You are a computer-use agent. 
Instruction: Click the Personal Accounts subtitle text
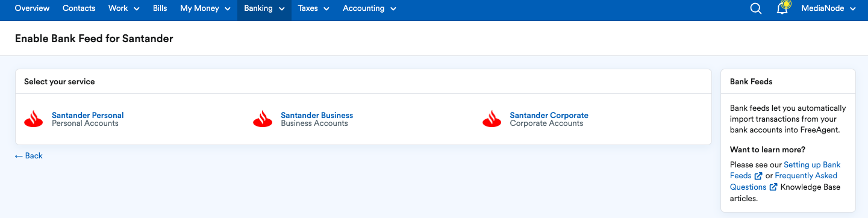(85, 123)
